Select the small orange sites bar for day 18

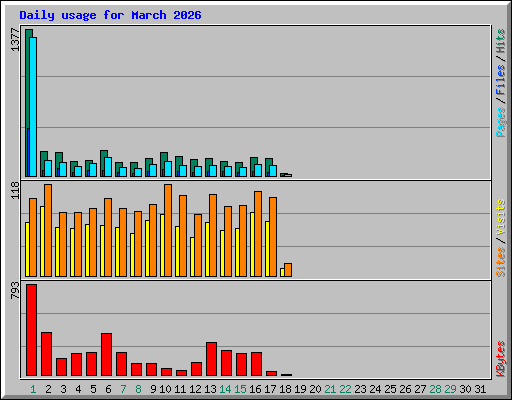tap(288, 270)
